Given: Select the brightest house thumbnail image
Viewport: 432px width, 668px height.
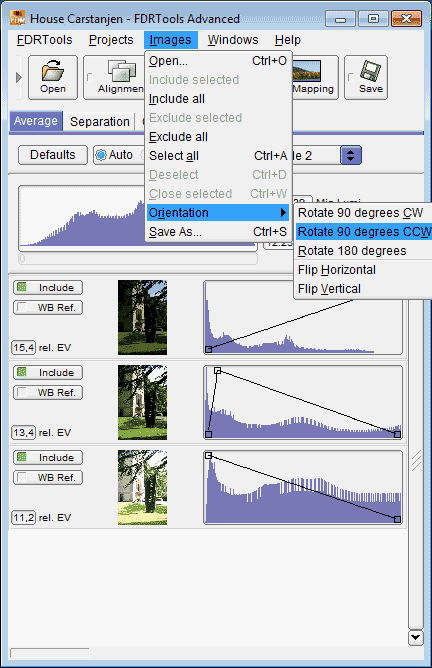Looking at the screenshot, I should tap(142, 487).
